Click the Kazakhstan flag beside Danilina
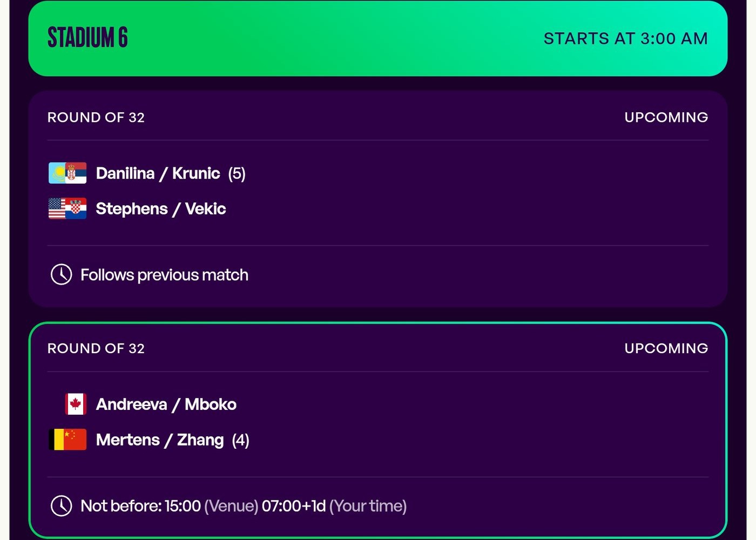Viewport: 756px width, 540px height. click(x=56, y=173)
